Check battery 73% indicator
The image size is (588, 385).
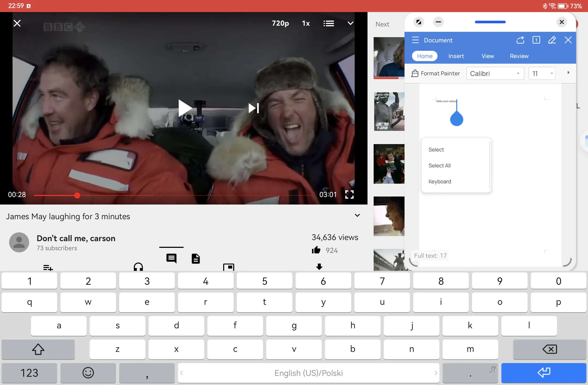570,6
